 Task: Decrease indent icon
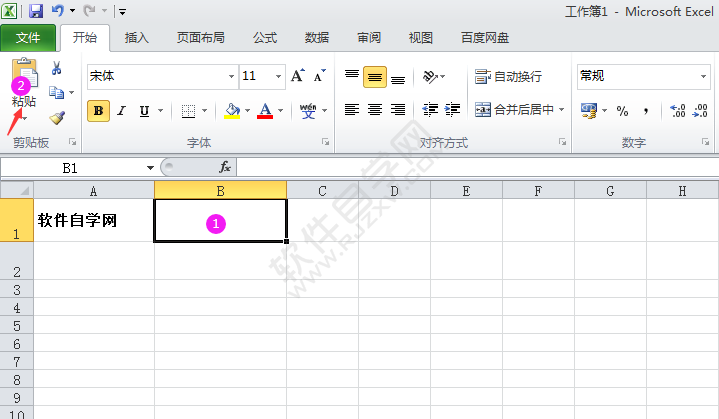[x=430, y=110]
